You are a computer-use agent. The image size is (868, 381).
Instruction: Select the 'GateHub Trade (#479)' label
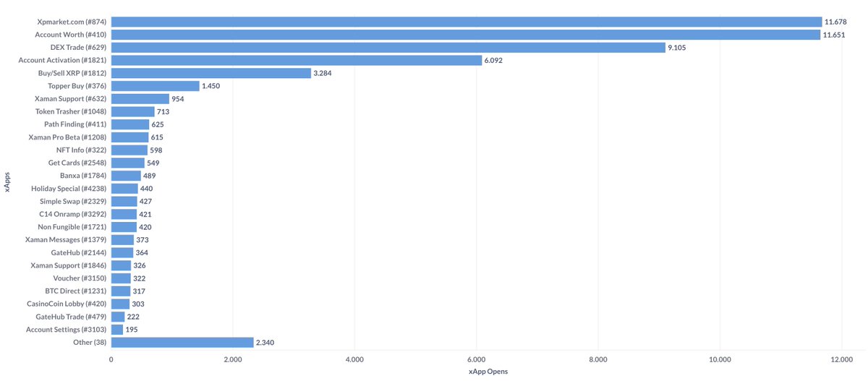(x=72, y=317)
